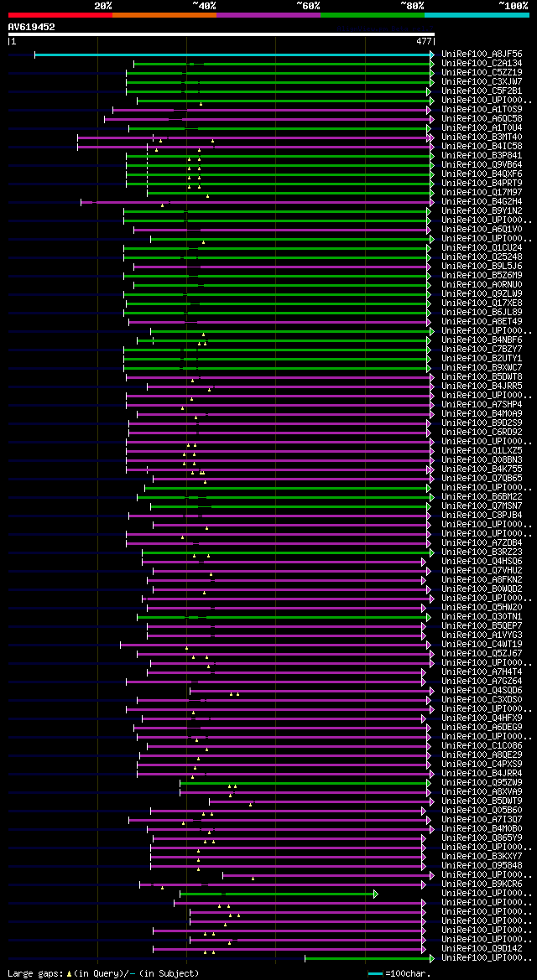The width and height of the screenshot is (537, 980).
Task: Click the orange ~40% identity scale segment
Action: pyautogui.click(x=164, y=14)
